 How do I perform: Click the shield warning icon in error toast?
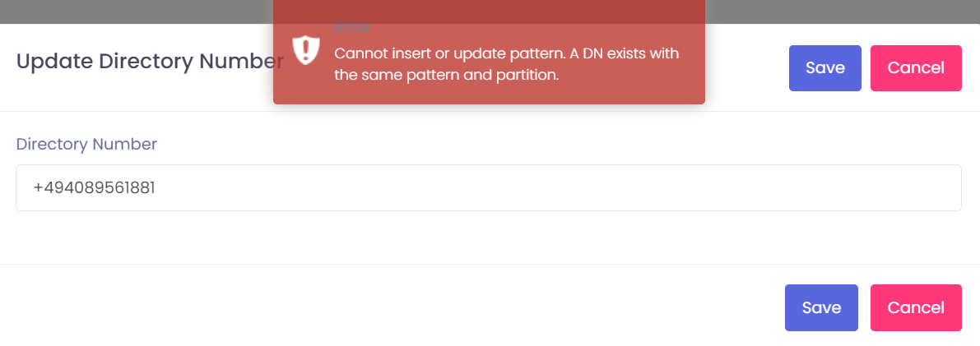306,50
